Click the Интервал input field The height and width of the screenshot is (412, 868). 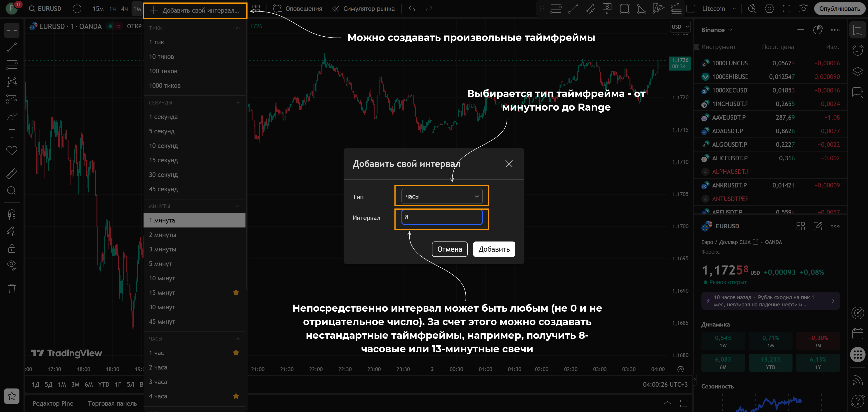click(x=442, y=218)
